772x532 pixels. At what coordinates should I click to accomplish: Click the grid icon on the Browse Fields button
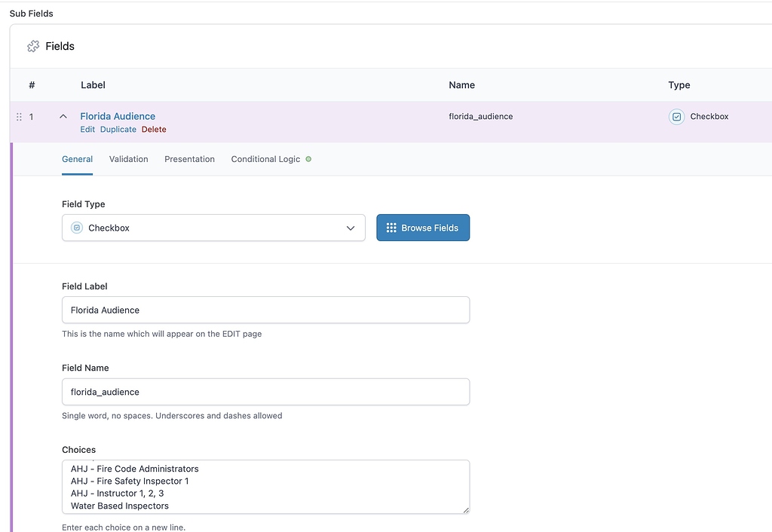click(391, 227)
